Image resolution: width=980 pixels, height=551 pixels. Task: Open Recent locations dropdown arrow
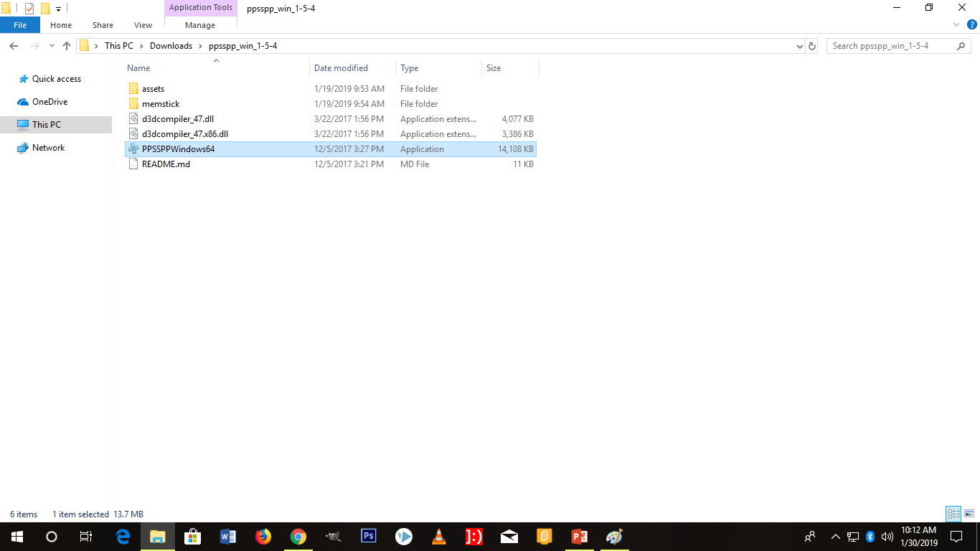[52, 46]
